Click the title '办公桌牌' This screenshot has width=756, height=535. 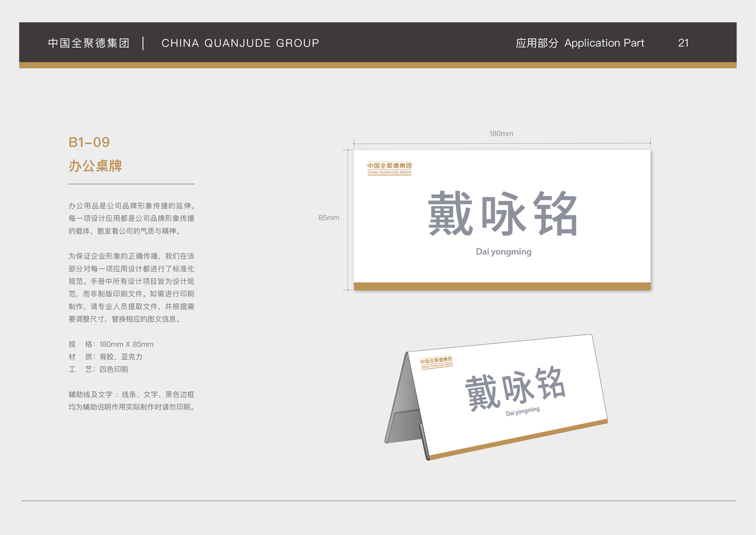[95, 166]
